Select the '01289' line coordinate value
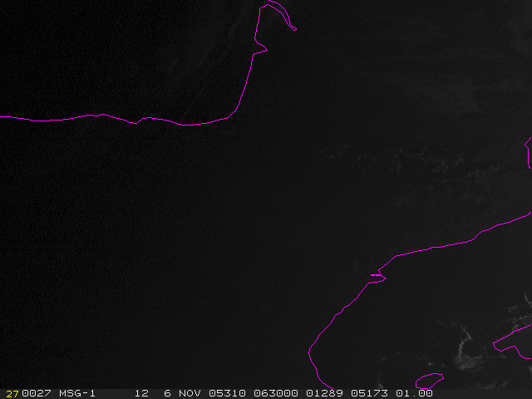Image resolution: width=532 pixels, height=399 pixels. coord(324,393)
